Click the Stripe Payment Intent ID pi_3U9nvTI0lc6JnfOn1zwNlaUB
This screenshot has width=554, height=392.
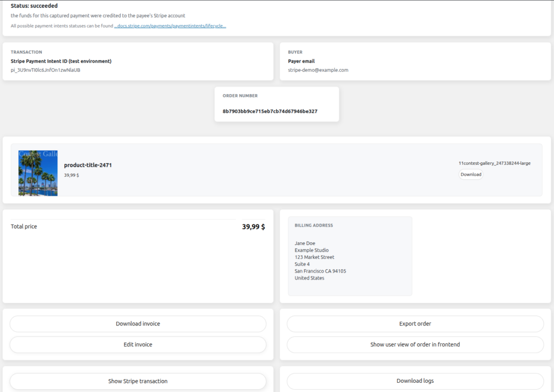(x=45, y=70)
